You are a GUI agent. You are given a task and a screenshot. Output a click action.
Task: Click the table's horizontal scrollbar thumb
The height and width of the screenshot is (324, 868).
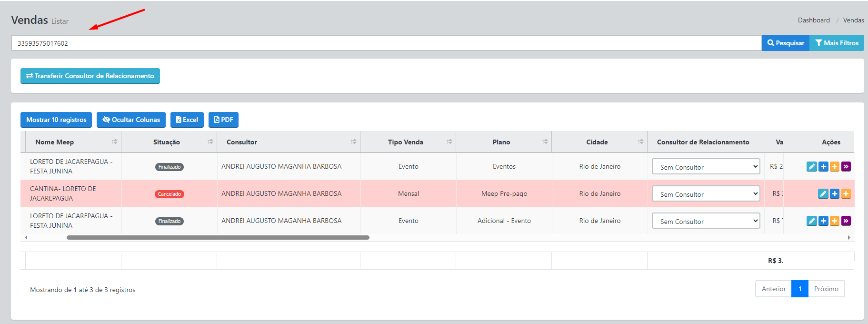(x=218, y=237)
